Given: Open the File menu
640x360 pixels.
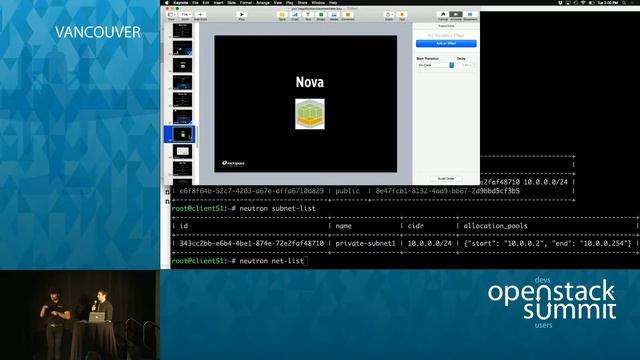Looking at the screenshot, I should [x=195, y=2].
